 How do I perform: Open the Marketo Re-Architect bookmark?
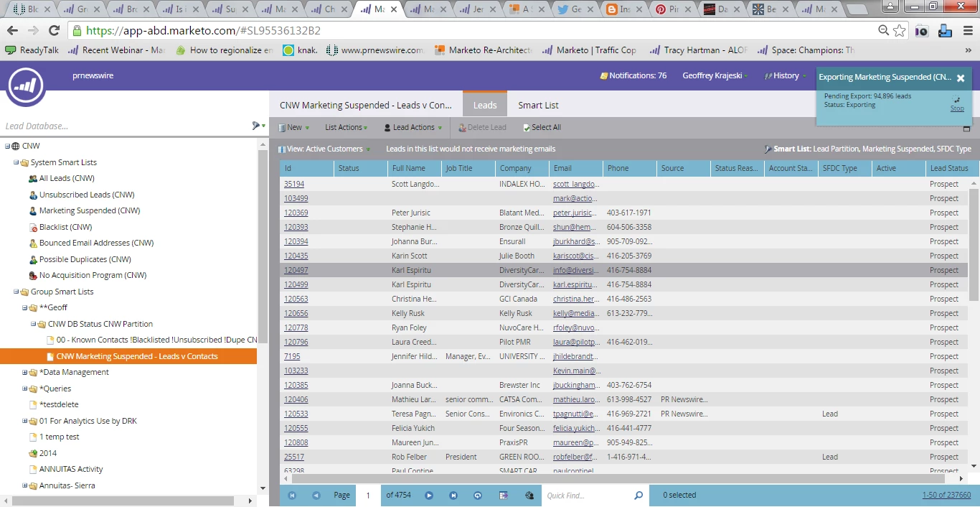coord(483,50)
